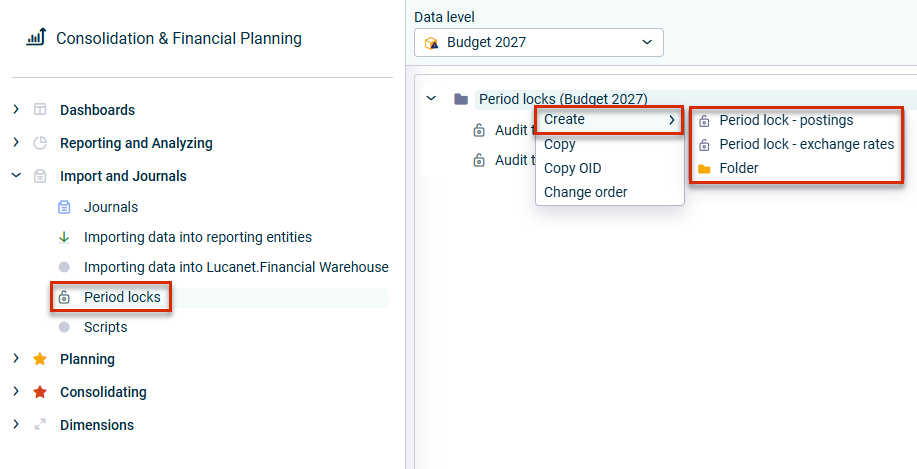Open Importing data into Lucanet.Financial Warehouse
Image resolution: width=917 pixels, height=469 pixels.
(236, 267)
